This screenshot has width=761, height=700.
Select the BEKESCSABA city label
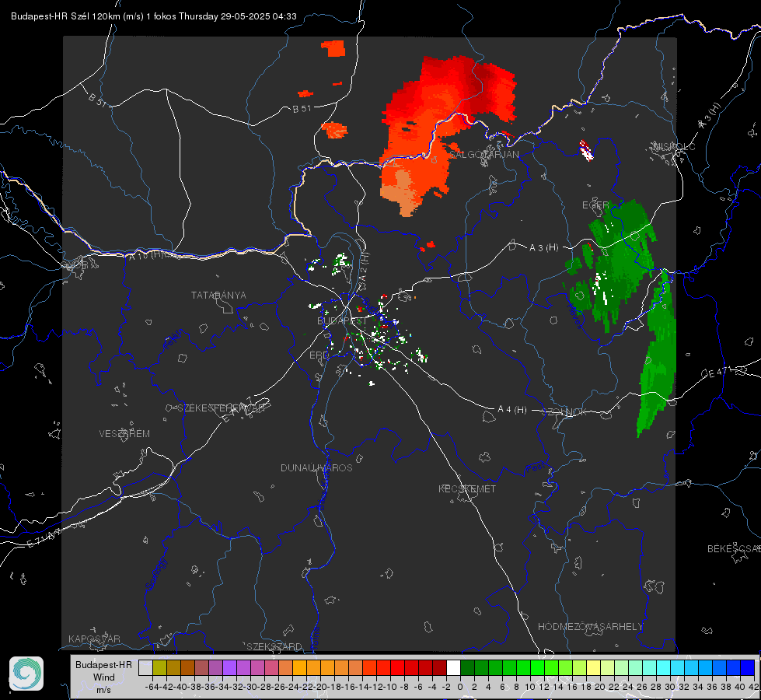point(734,549)
